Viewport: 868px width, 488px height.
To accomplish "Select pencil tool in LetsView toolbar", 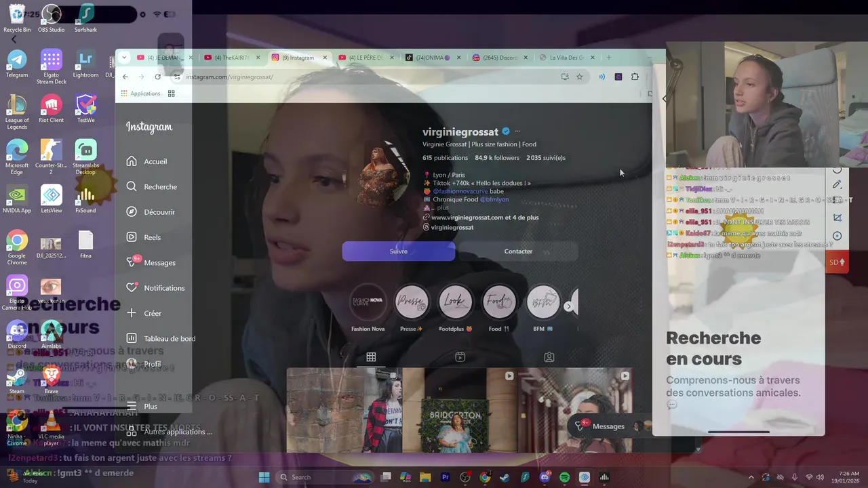I will (837, 184).
